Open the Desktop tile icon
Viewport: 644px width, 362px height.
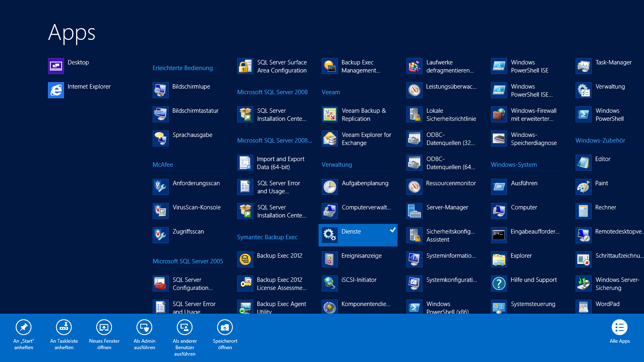(56, 66)
